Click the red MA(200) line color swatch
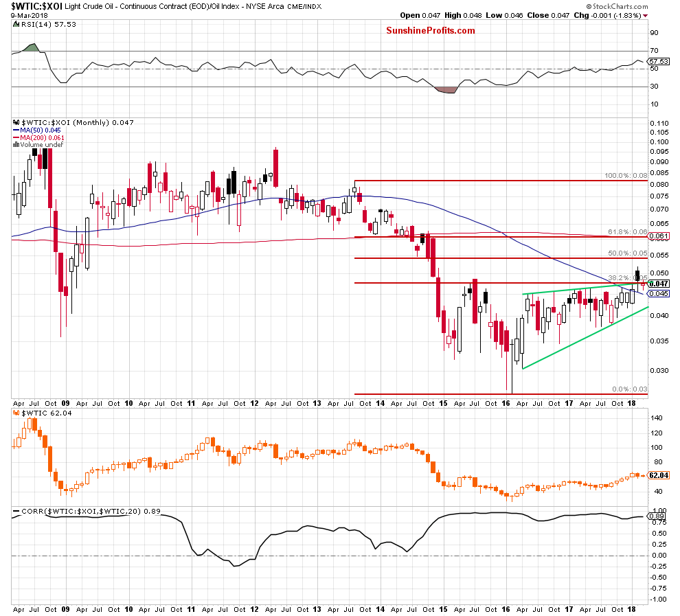This screenshot has height=616, width=680. point(16,138)
